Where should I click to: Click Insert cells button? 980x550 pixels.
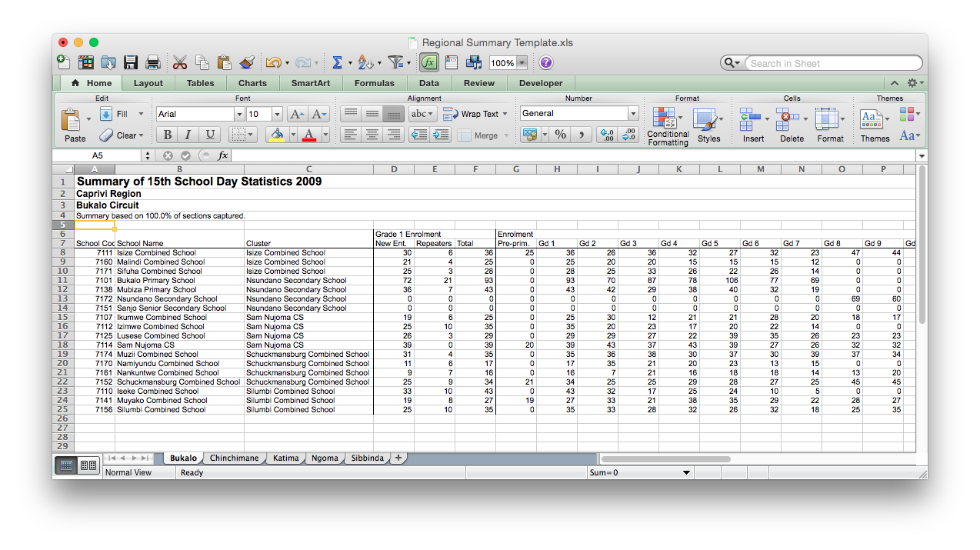pos(753,125)
